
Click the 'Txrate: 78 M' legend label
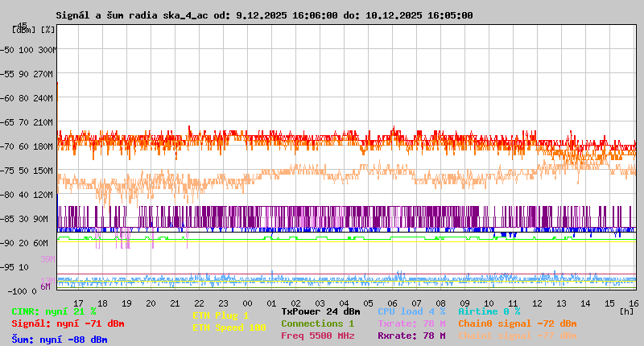pyautogui.click(x=411, y=323)
